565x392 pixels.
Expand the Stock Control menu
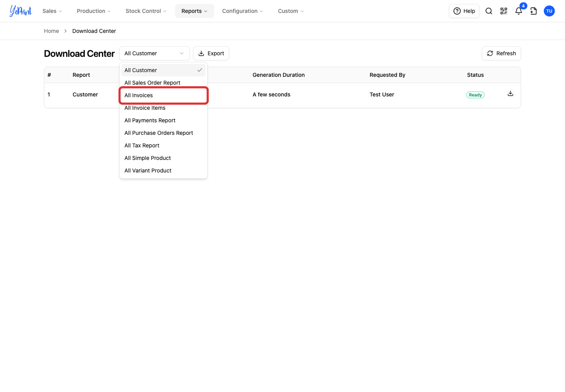click(x=146, y=11)
